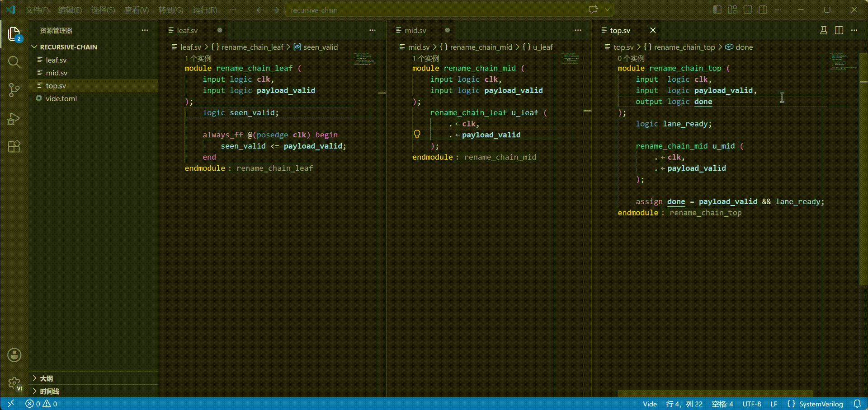
Task: Open leaf.sv in the file tree
Action: pyautogui.click(x=56, y=60)
